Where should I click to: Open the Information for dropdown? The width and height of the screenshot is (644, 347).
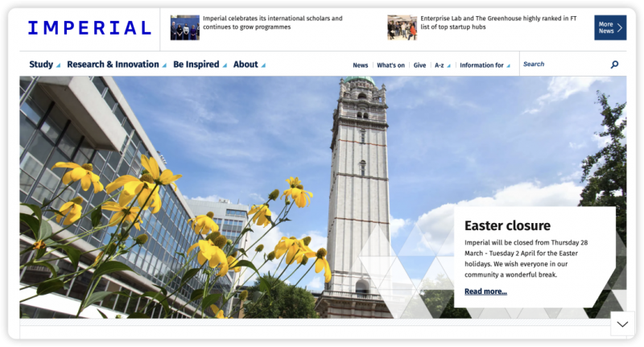[485, 65]
